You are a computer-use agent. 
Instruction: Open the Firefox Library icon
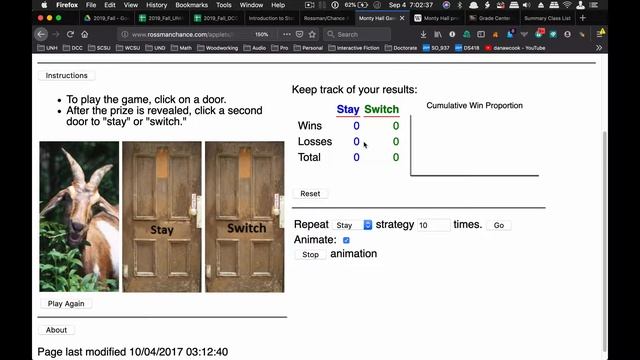[x=438, y=35]
